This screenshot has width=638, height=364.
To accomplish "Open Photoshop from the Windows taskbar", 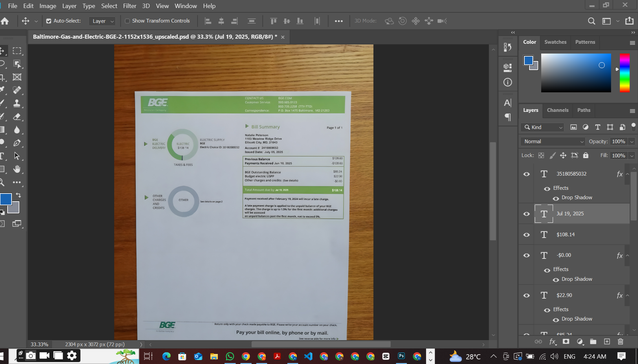I will coord(402,356).
